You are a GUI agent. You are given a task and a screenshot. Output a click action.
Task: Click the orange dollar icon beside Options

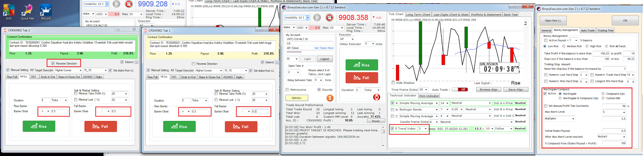point(330,98)
